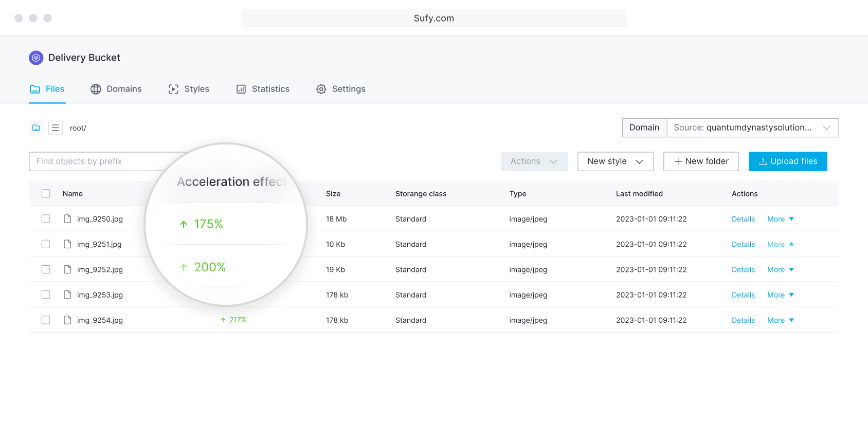Open Details for img_9250.jpg
Image resolution: width=868 pixels, height=440 pixels.
(x=743, y=219)
